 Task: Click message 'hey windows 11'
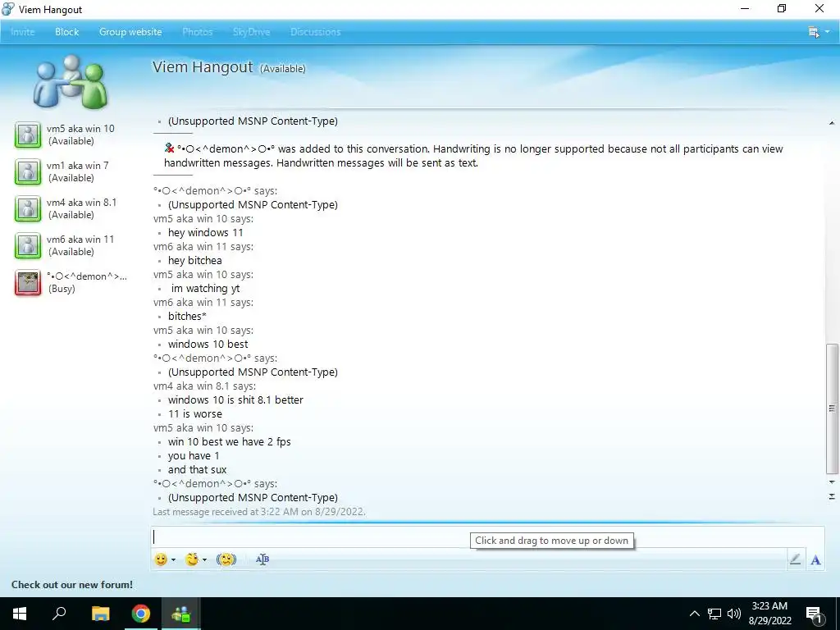(x=206, y=232)
